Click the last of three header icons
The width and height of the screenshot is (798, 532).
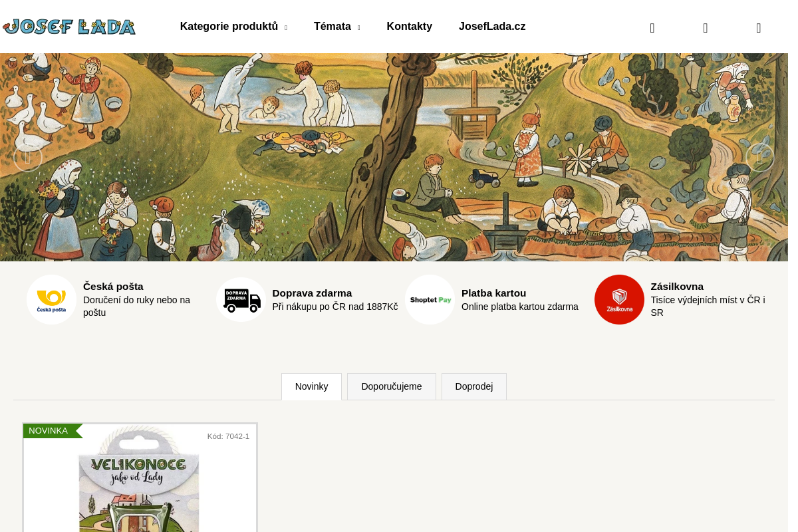(759, 28)
